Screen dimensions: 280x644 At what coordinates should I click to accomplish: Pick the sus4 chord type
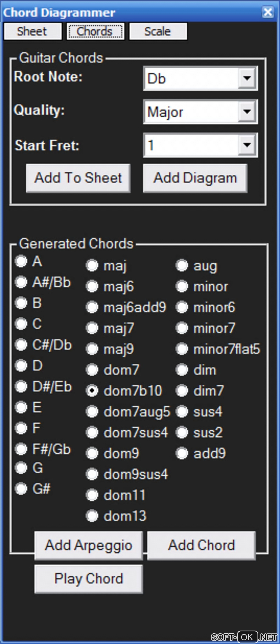(x=182, y=412)
